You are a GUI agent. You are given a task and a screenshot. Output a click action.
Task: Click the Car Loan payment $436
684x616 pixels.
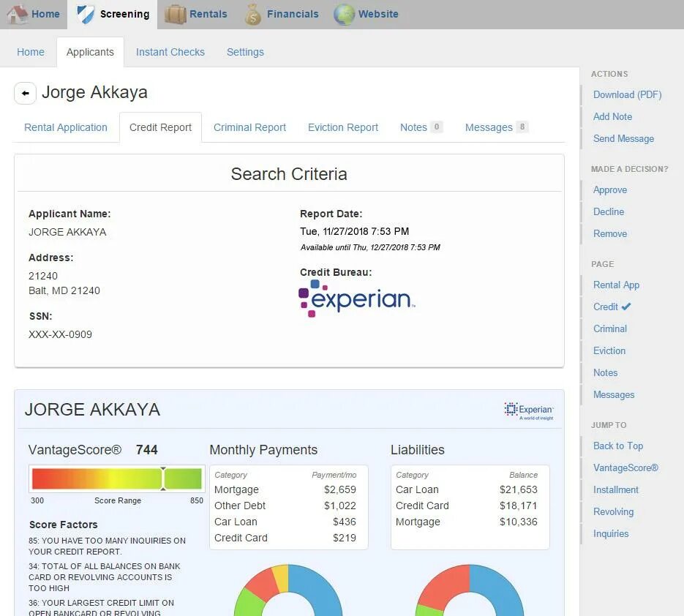click(x=345, y=522)
